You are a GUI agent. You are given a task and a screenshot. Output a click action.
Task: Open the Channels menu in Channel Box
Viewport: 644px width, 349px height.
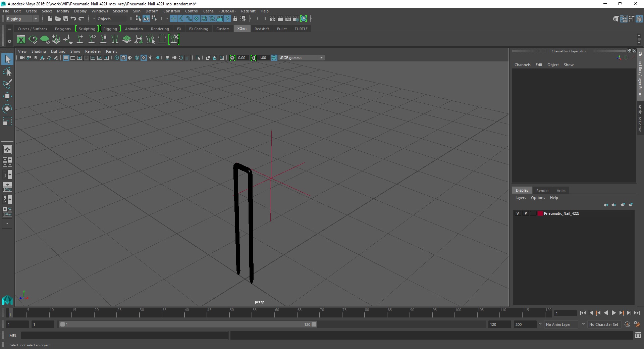[522, 65]
